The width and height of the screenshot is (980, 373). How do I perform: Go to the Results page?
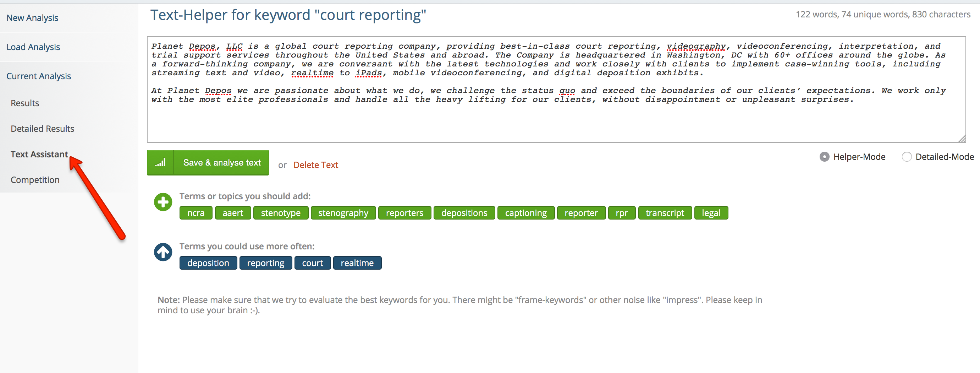(25, 103)
